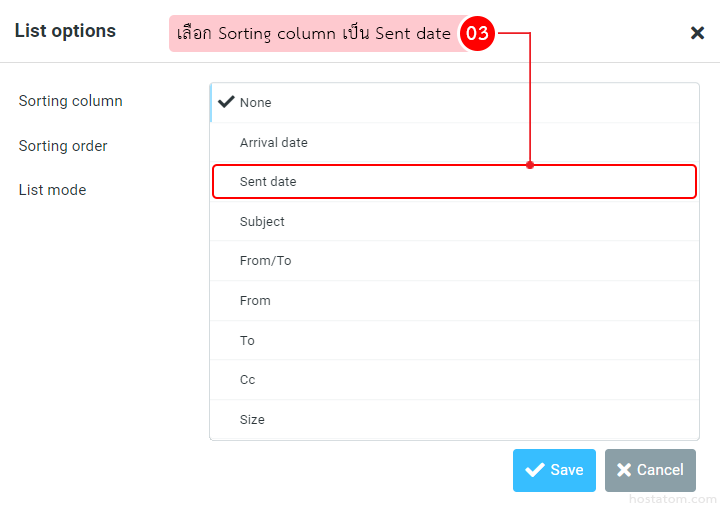The width and height of the screenshot is (720, 506).
Task: Click the red 03 step badge
Action: tap(477, 33)
